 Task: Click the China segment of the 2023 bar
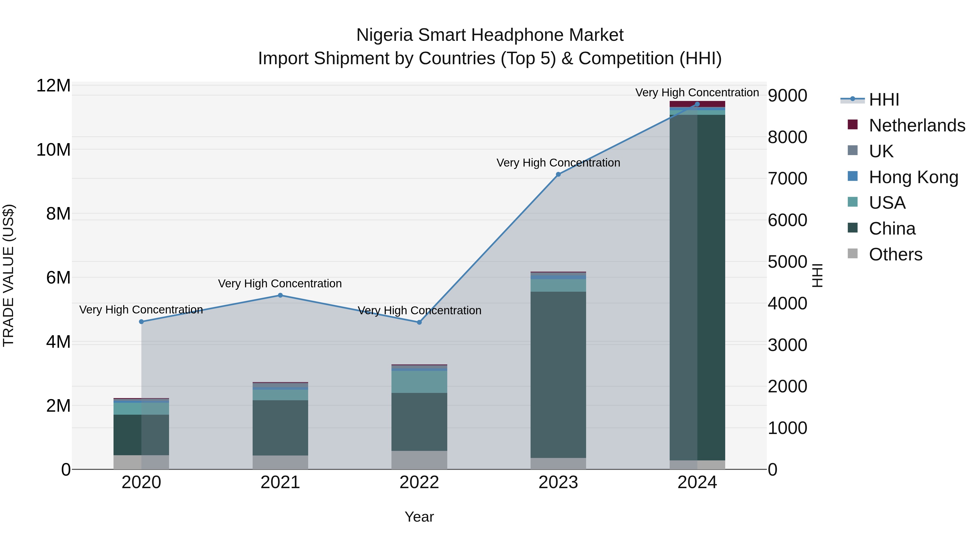point(558,375)
